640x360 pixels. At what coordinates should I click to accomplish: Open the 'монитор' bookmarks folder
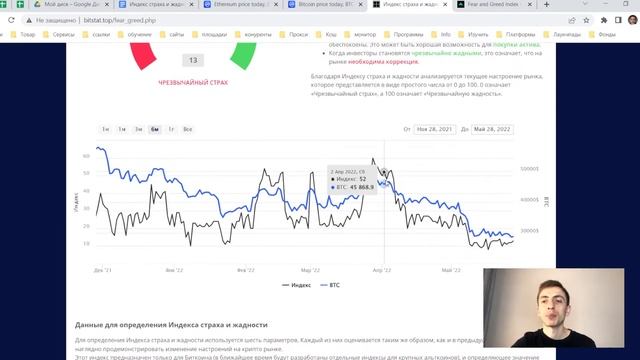(x=360, y=35)
